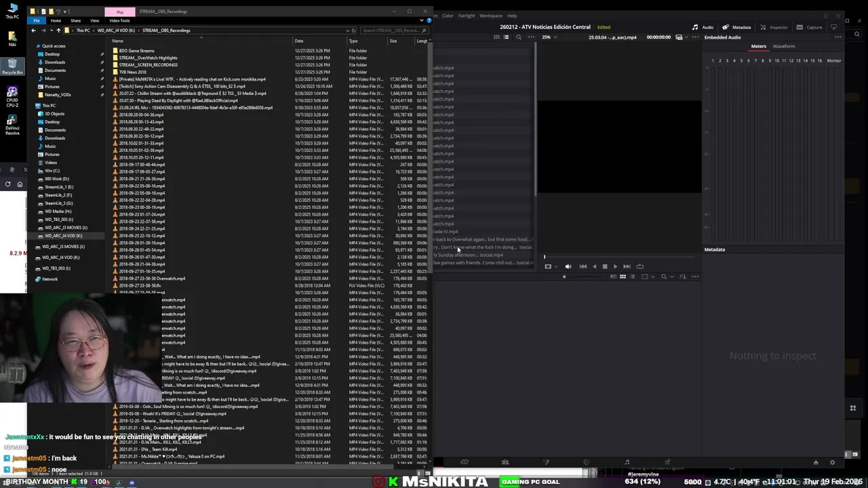Click WD_ARC_J4 VOD (K:) in address breadcrumb

point(116,30)
